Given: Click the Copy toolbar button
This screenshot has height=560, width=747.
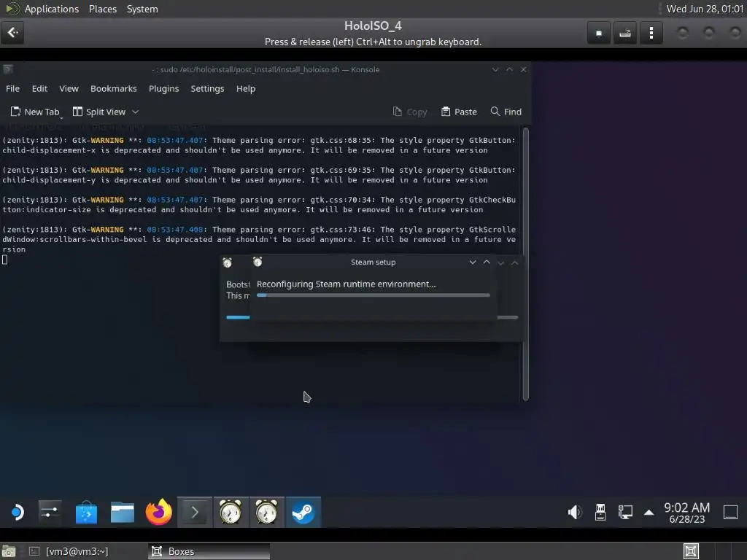Looking at the screenshot, I should pyautogui.click(x=410, y=112).
